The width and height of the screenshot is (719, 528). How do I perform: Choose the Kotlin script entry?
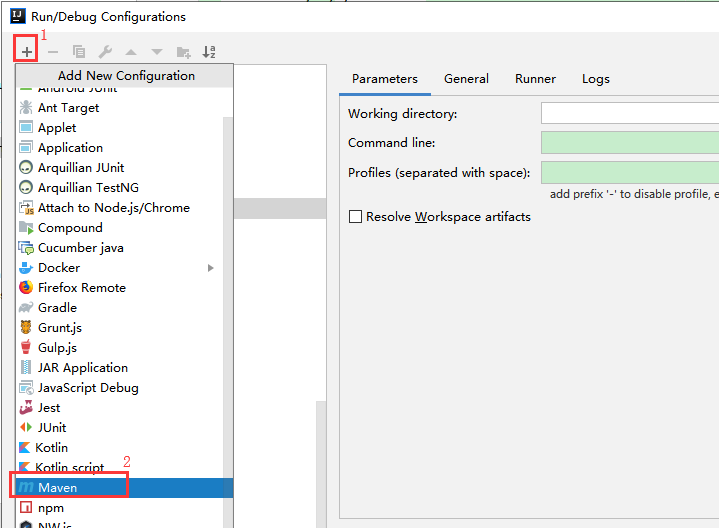tap(120, 467)
